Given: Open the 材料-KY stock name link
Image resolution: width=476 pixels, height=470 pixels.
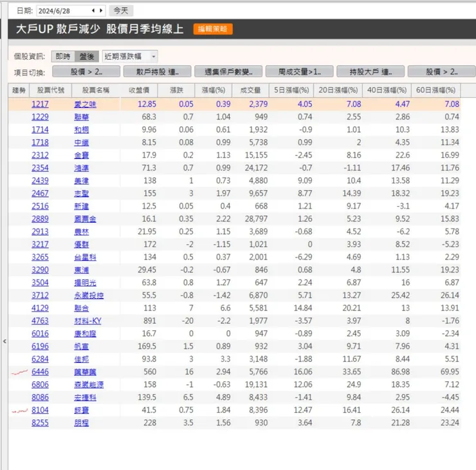Looking at the screenshot, I should (x=87, y=321).
